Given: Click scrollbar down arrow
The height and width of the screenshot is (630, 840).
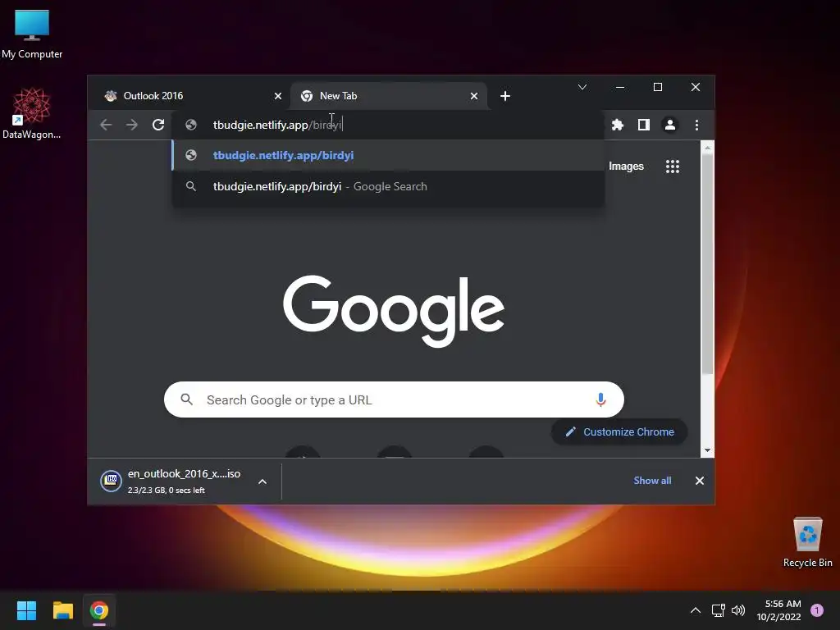Looking at the screenshot, I should 707,450.
